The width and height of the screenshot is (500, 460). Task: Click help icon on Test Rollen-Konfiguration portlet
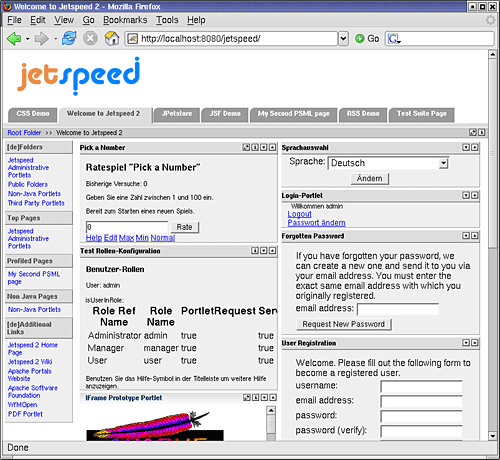pos(255,251)
